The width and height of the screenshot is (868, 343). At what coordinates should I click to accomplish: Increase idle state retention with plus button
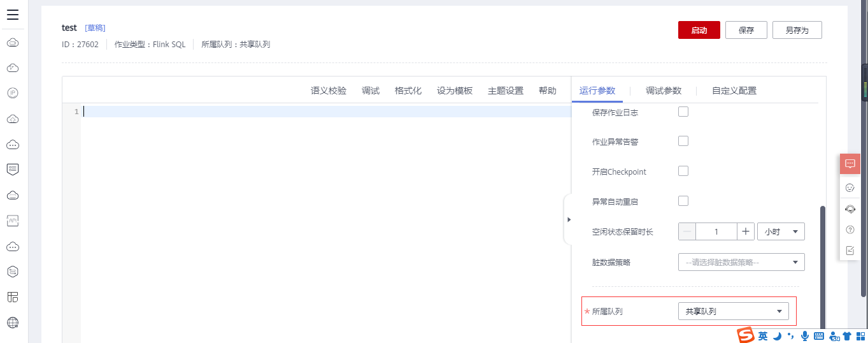746,231
